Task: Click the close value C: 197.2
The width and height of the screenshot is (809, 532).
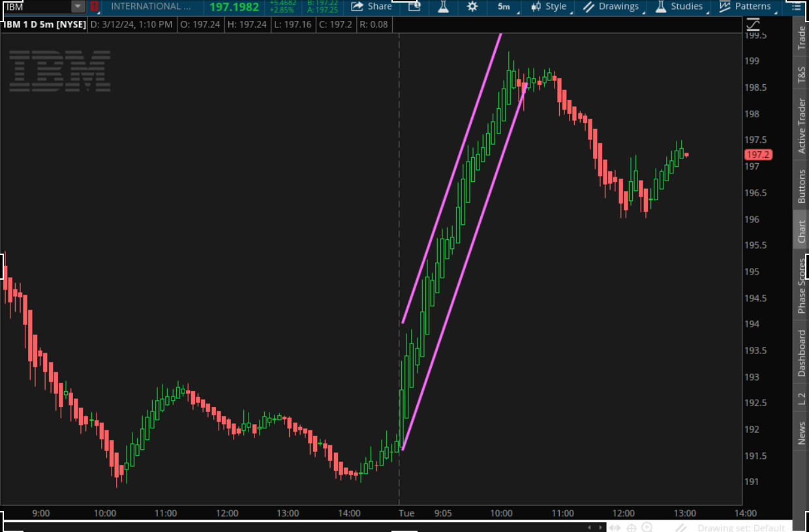Action: [337, 25]
